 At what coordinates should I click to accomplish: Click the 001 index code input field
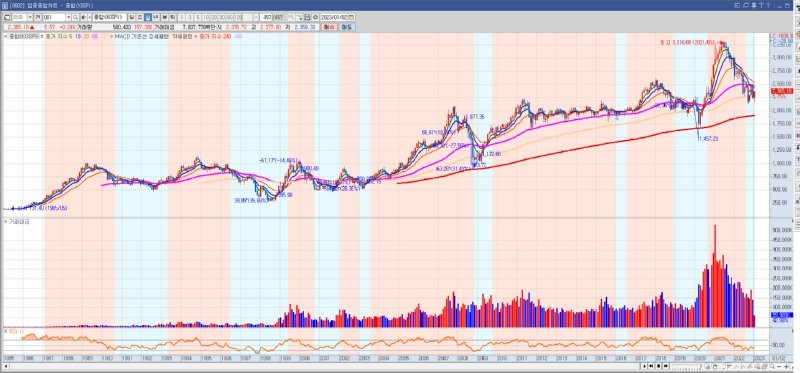[54, 17]
